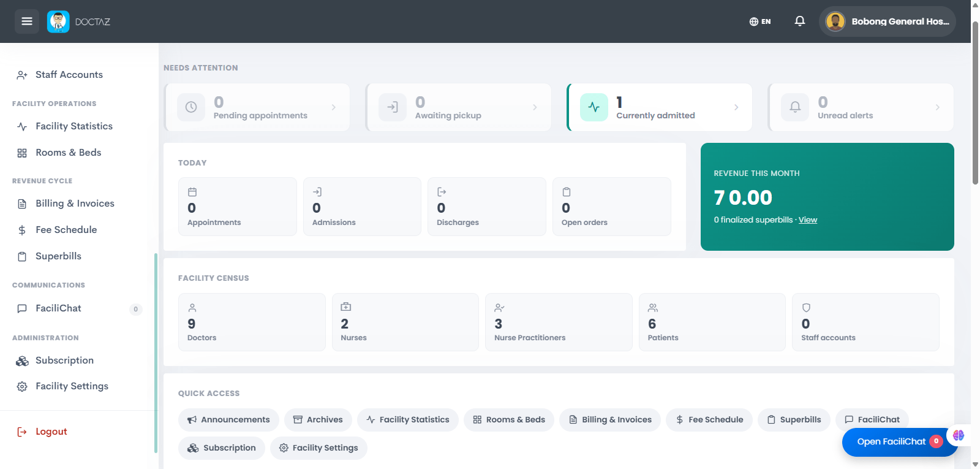Open Announcements quick access chip
Screen dimensions: 980x469
point(228,420)
